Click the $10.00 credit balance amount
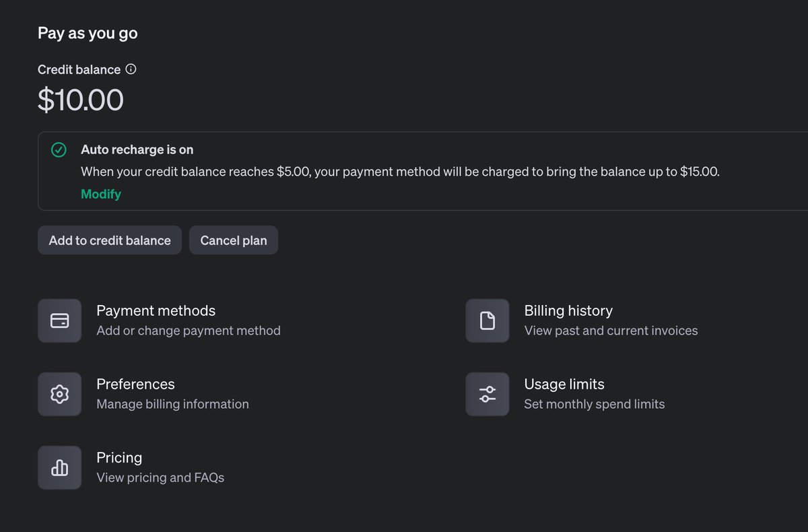 81,100
